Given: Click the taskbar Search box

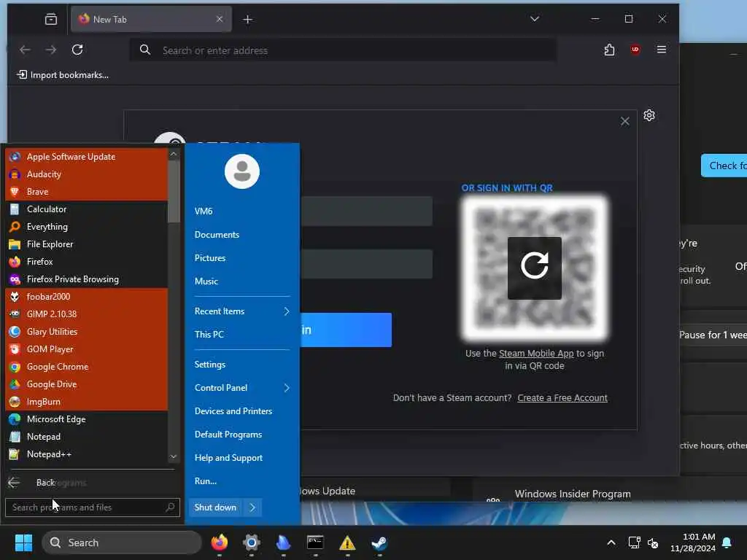Looking at the screenshot, I should pos(122,542).
